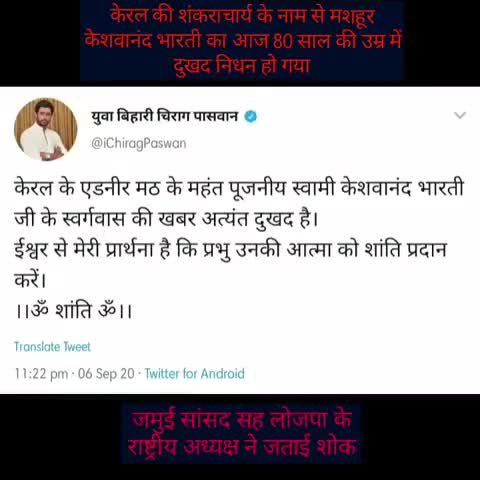Click the 06 Sep 20 date
The width and height of the screenshot is (480, 480).
[x=106, y=374]
